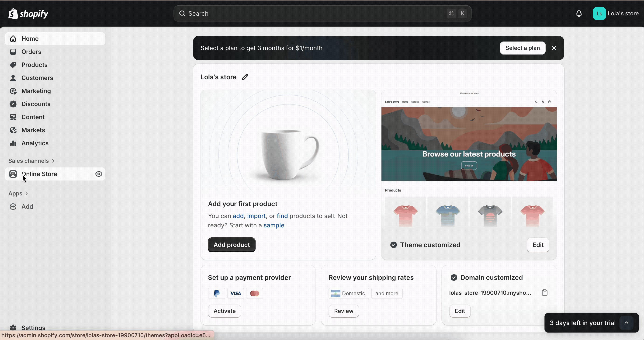
Task: Open the sample product link
Action: [x=274, y=225]
